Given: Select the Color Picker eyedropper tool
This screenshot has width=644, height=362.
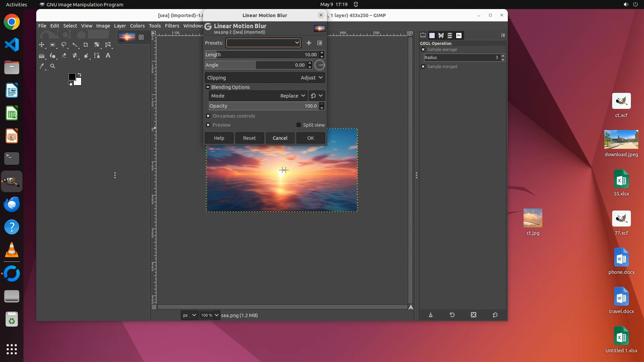Looking at the screenshot, I should [x=42, y=66].
